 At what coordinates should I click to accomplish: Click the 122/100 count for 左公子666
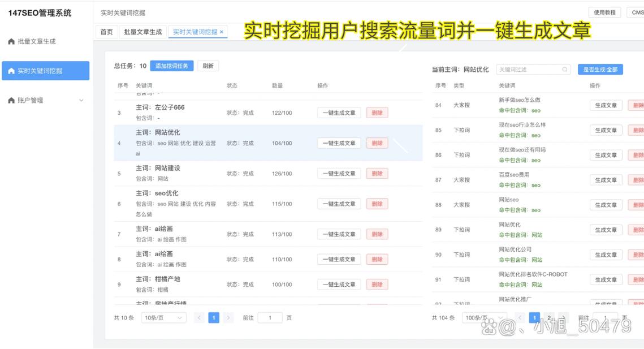click(282, 113)
